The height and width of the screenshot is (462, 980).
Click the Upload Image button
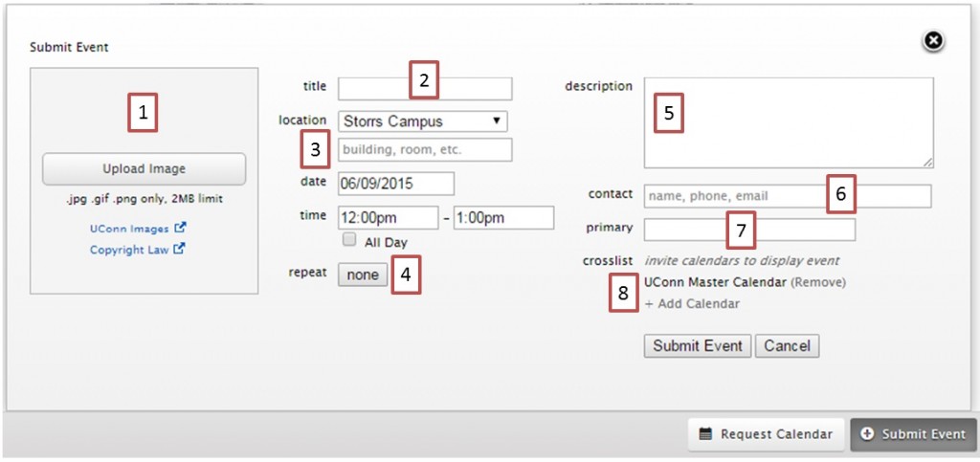(144, 168)
